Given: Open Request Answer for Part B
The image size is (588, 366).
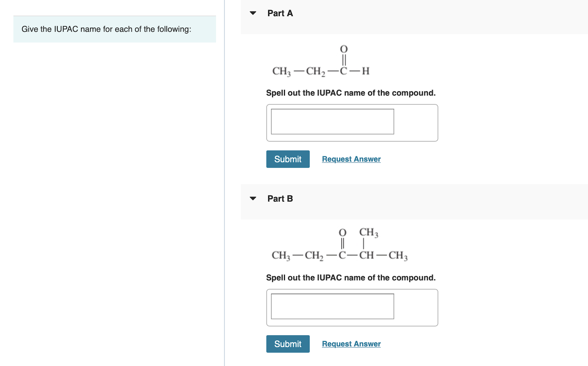Looking at the screenshot, I should (351, 343).
